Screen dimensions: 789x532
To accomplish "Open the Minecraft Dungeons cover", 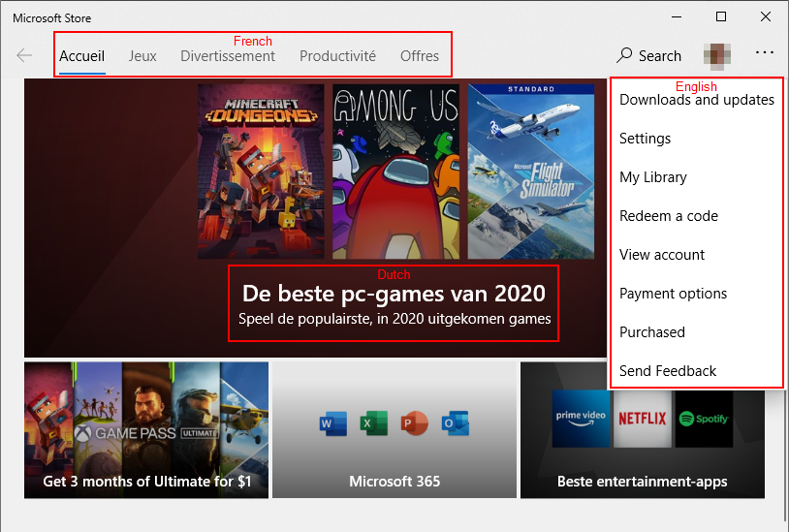I will click(x=261, y=172).
